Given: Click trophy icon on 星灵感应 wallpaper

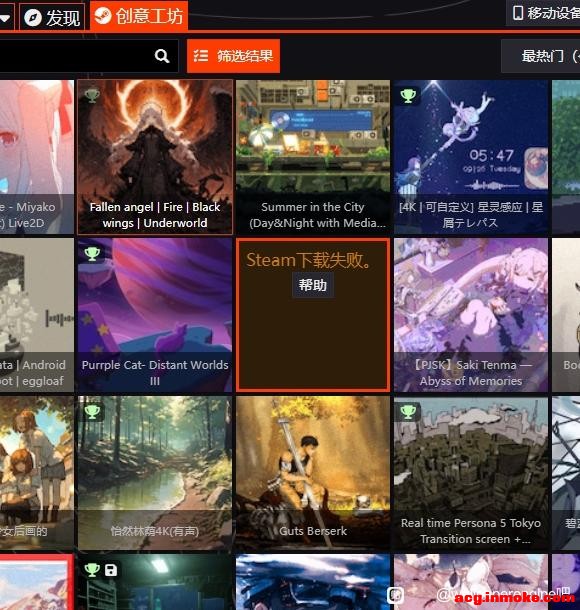Looking at the screenshot, I should coord(408,95).
